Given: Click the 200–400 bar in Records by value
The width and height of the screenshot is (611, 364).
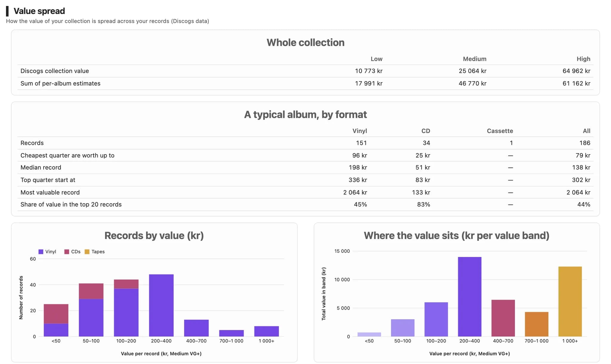Looking at the screenshot, I should pos(161,305).
